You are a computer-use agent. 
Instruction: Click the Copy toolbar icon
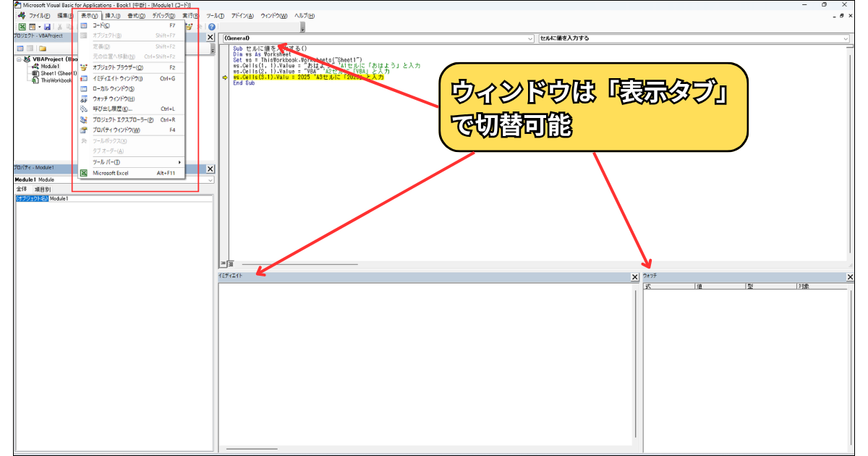(69, 26)
